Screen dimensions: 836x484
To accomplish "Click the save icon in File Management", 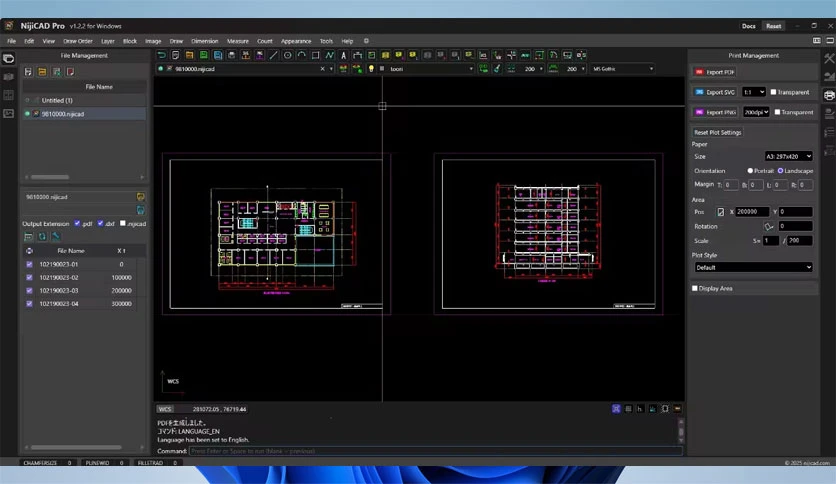I will point(28,72).
